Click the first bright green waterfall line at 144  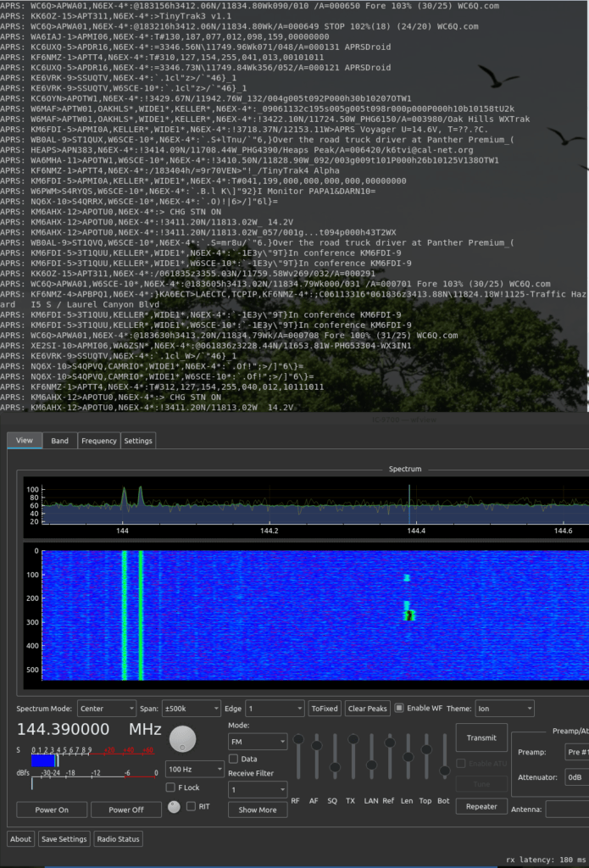tap(124, 615)
